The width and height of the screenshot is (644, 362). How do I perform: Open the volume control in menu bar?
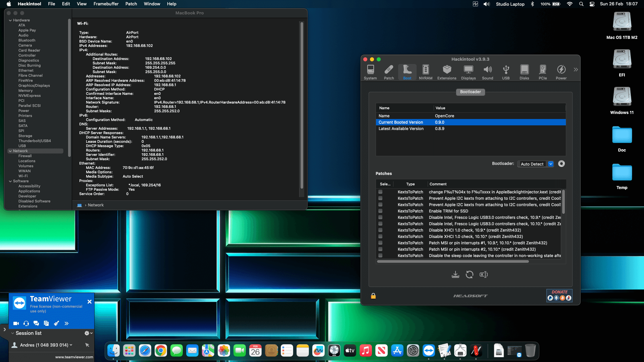click(x=487, y=4)
